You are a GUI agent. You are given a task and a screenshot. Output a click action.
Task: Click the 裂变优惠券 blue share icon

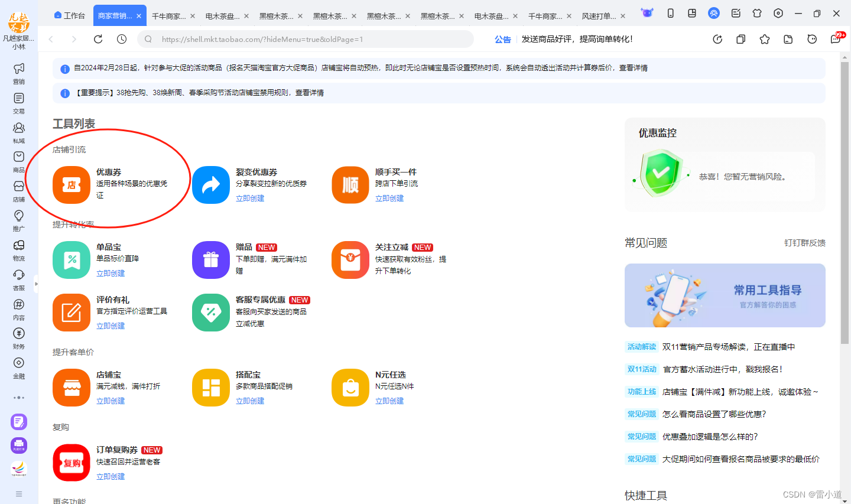[x=211, y=185]
